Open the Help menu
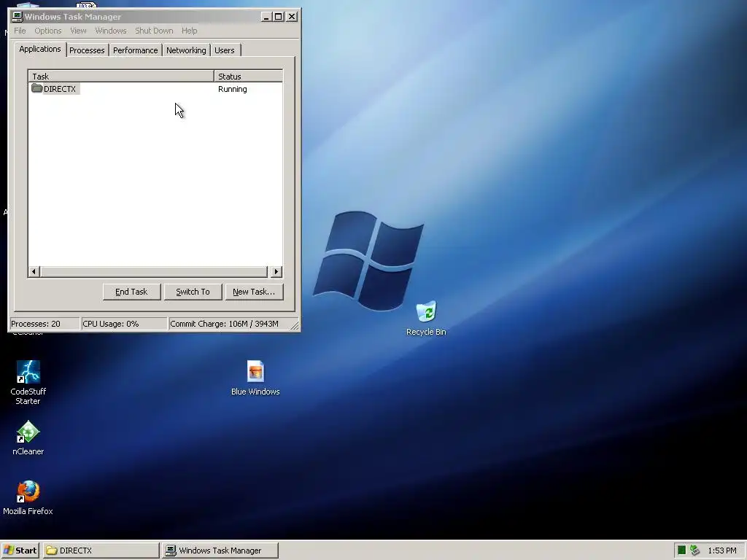The height and width of the screenshot is (560, 747). (189, 31)
